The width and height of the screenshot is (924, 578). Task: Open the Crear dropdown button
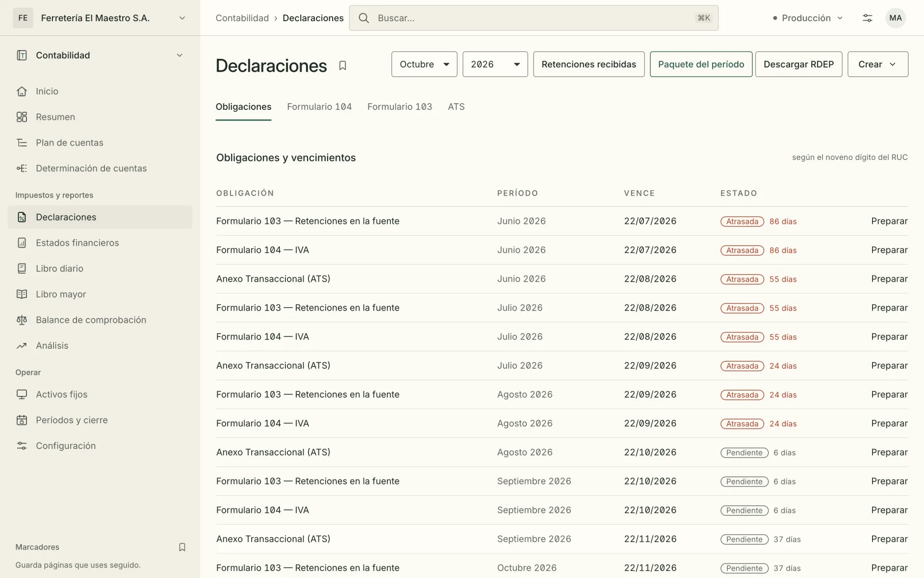pyautogui.click(x=878, y=64)
